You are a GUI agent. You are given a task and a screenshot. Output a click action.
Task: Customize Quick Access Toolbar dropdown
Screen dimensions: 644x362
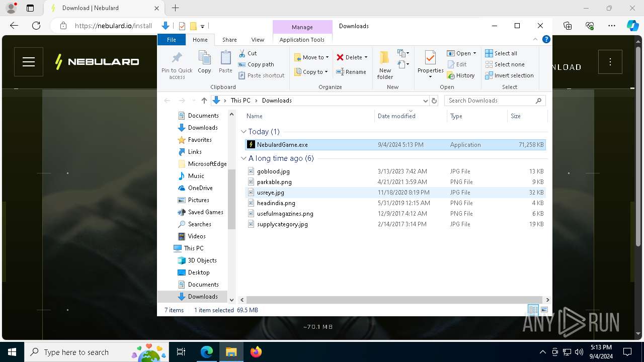[202, 26]
